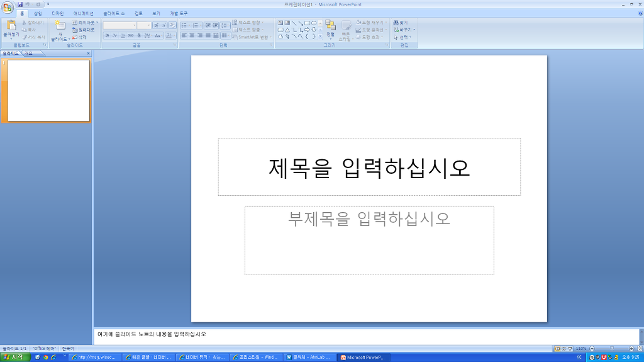This screenshot has width=644, height=362.
Task: Open the Insert (삽입) ribbon tab
Action: 38,13
